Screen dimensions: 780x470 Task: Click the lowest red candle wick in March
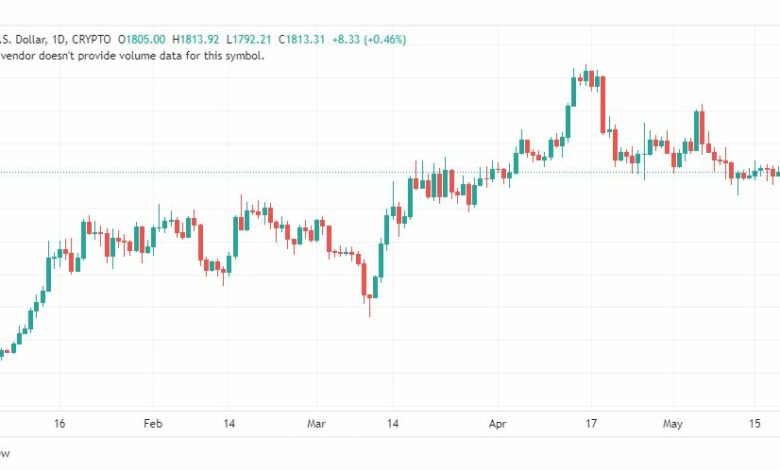point(370,306)
